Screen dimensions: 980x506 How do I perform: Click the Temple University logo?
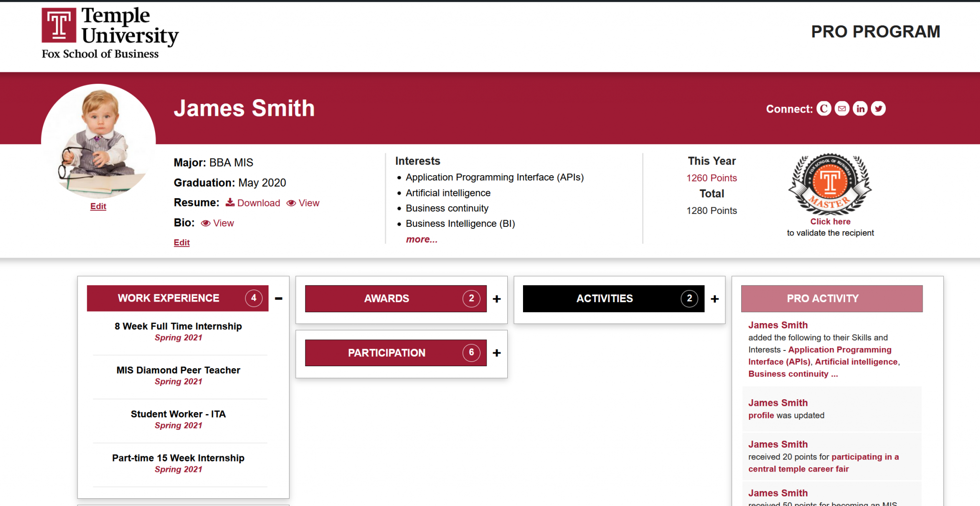click(x=110, y=33)
